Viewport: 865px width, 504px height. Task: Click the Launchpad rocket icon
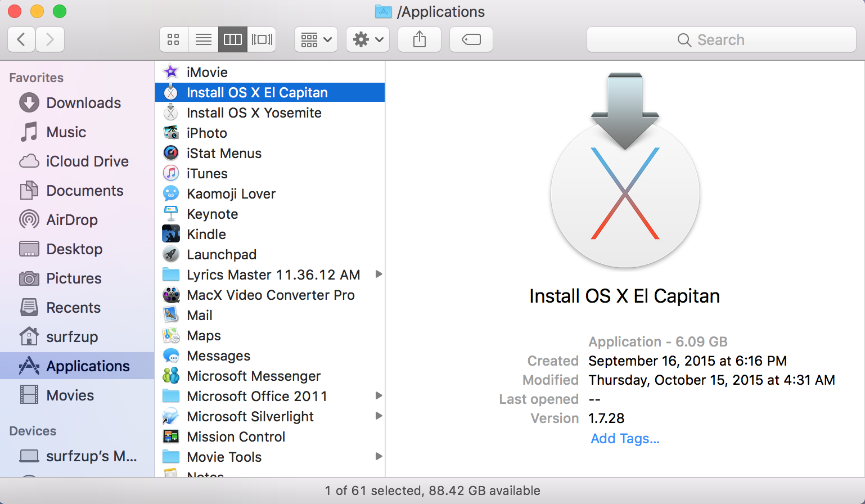pos(171,254)
